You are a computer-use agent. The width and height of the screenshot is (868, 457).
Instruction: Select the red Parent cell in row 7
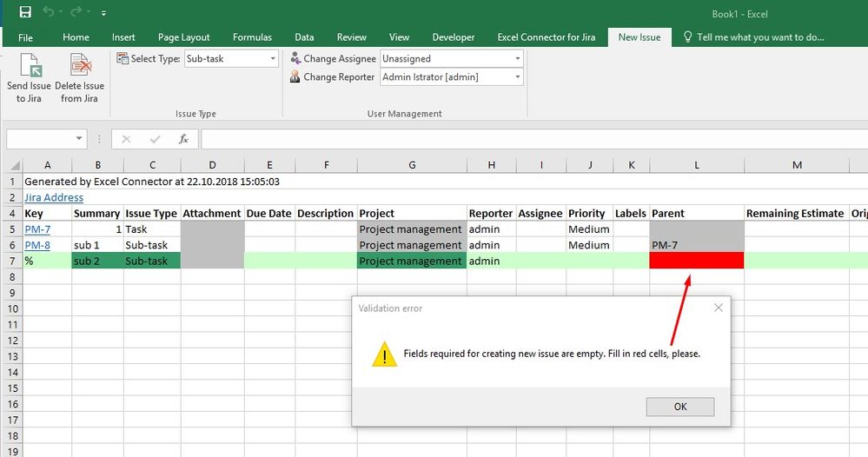pos(696,261)
